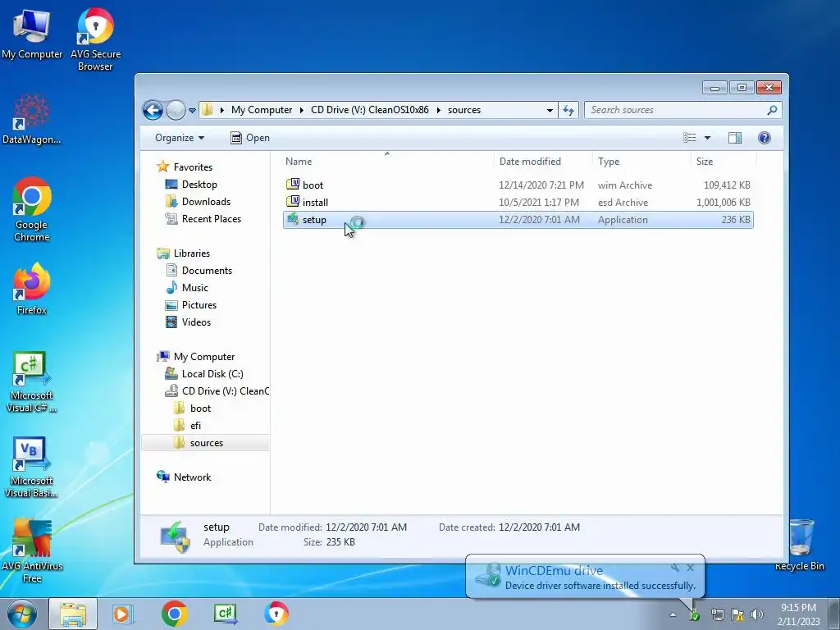Open Recent Places in Favorites
The image size is (840, 630).
pyautogui.click(x=212, y=218)
